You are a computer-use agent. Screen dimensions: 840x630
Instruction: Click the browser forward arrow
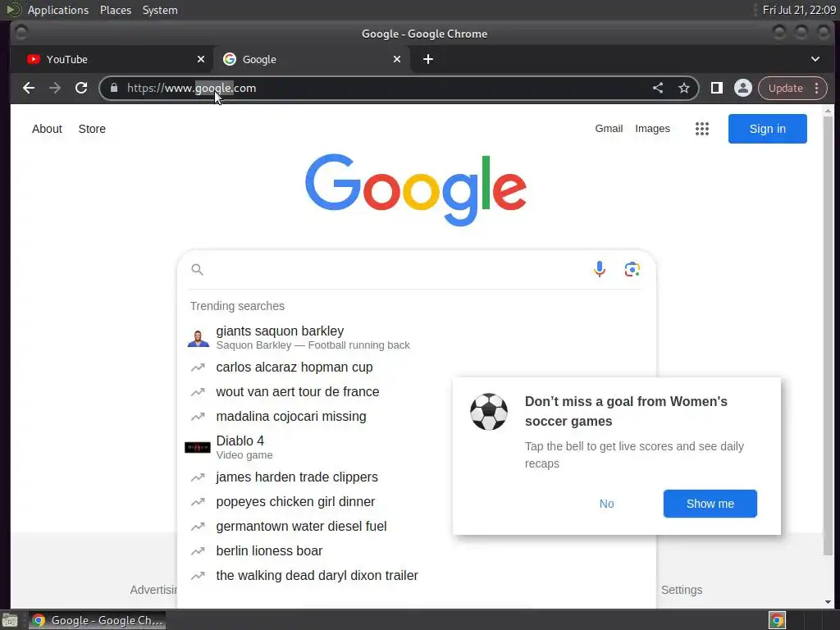pyautogui.click(x=55, y=88)
